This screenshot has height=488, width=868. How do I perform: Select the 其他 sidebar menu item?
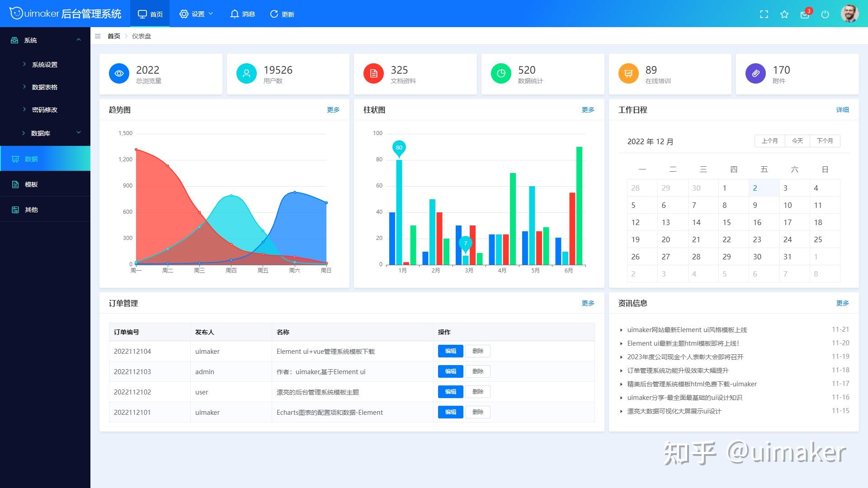45,209
